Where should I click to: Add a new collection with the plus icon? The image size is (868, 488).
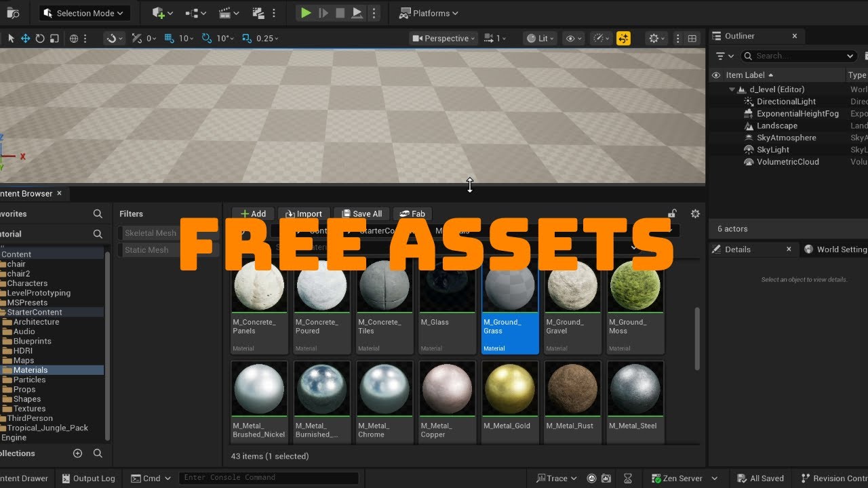pyautogui.click(x=77, y=453)
